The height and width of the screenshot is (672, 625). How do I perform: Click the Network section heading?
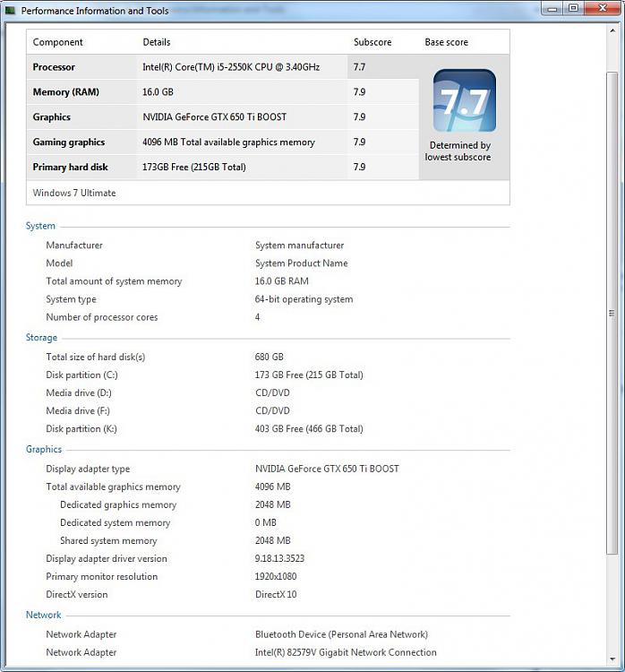43,615
